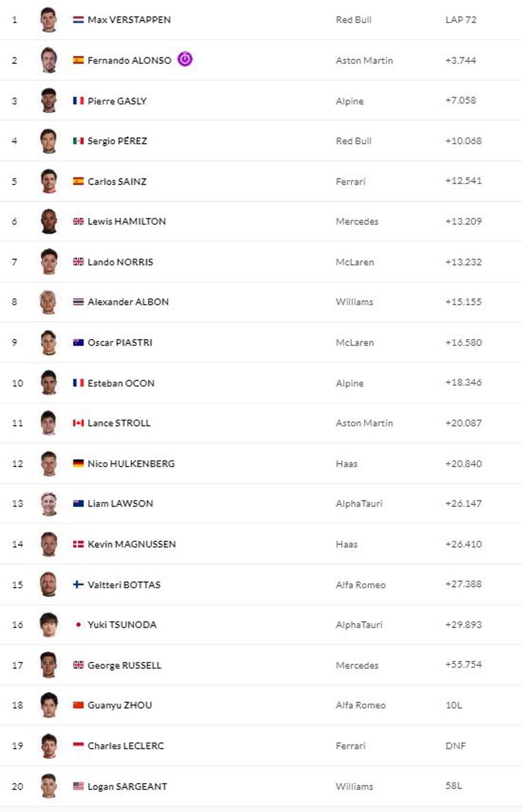Select Carlos SAINZ driver name
522x812 pixels.
117,181
